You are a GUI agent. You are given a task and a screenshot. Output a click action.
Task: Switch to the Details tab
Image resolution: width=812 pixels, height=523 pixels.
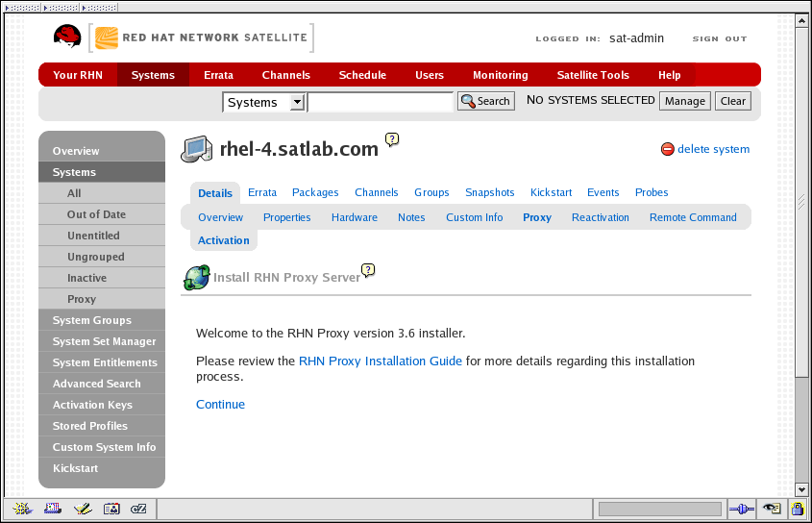click(x=215, y=193)
